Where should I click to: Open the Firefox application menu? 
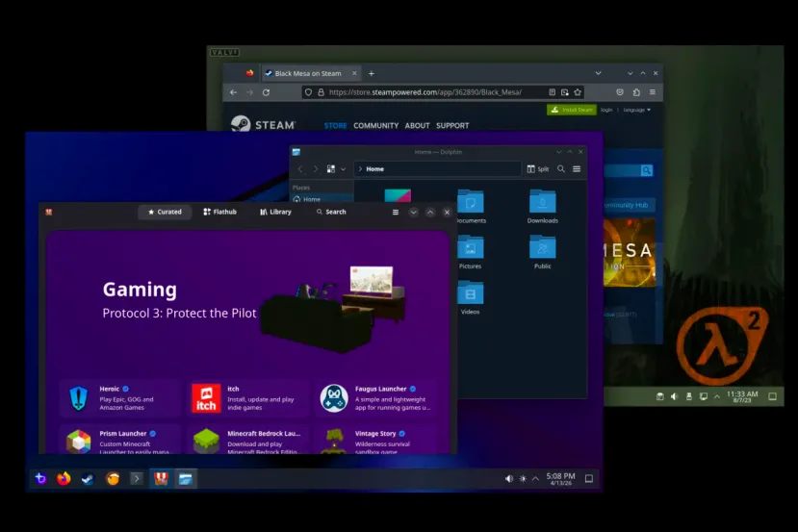[x=653, y=92]
